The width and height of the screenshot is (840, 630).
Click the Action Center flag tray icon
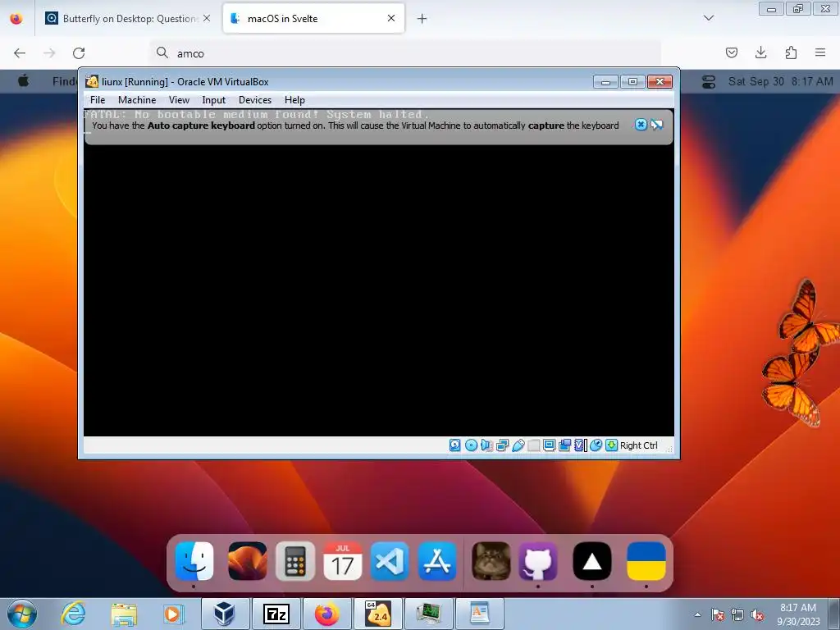[x=717, y=614]
